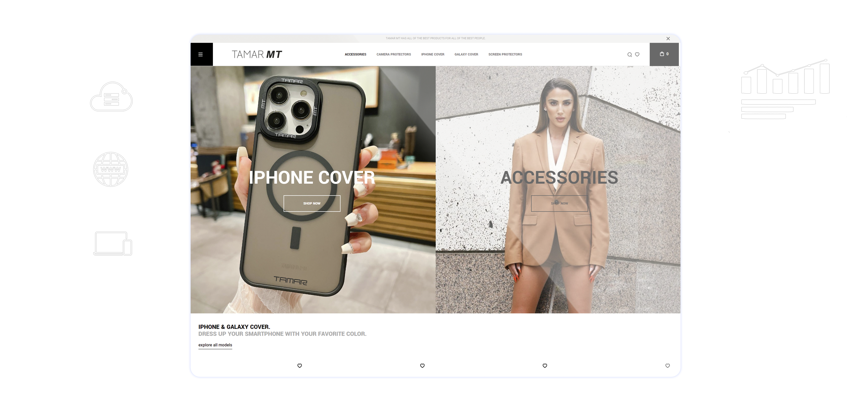Open the Accessories menu item
Image resolution: width=868 pixels, height=413 pixels.
(355, 54)
